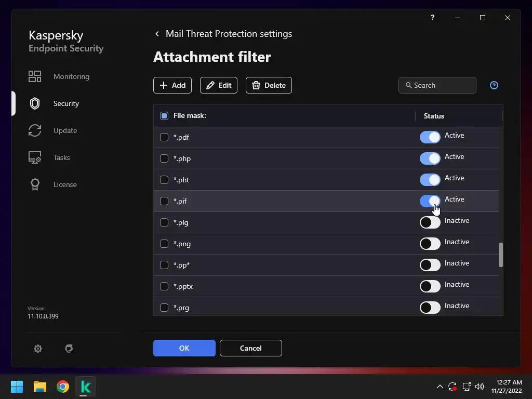This screenshot has height=399, width=532.
Task: Turn off the *.php toggle
Action: click(430, 158)
